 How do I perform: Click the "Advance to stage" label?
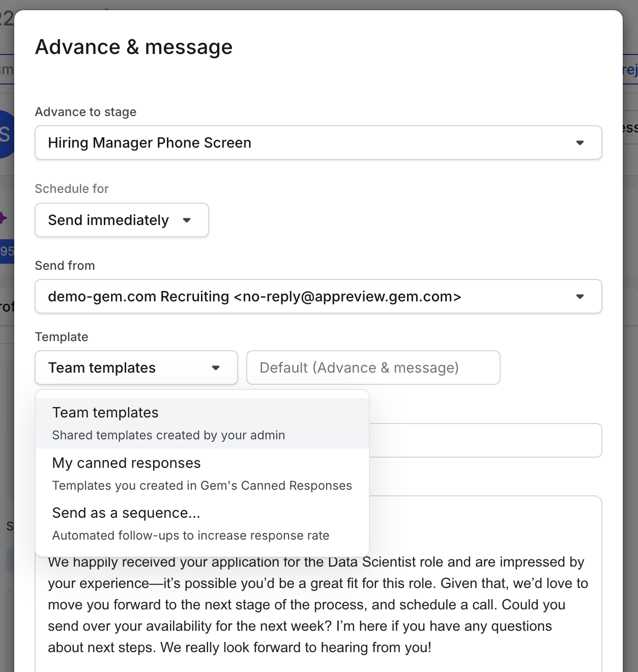tap(85, 112)
